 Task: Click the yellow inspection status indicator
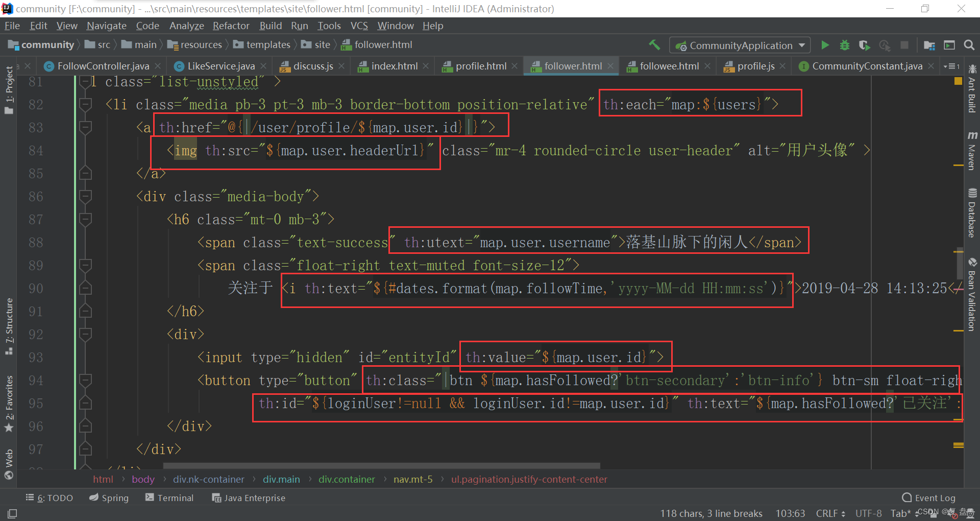coord(958,82)
